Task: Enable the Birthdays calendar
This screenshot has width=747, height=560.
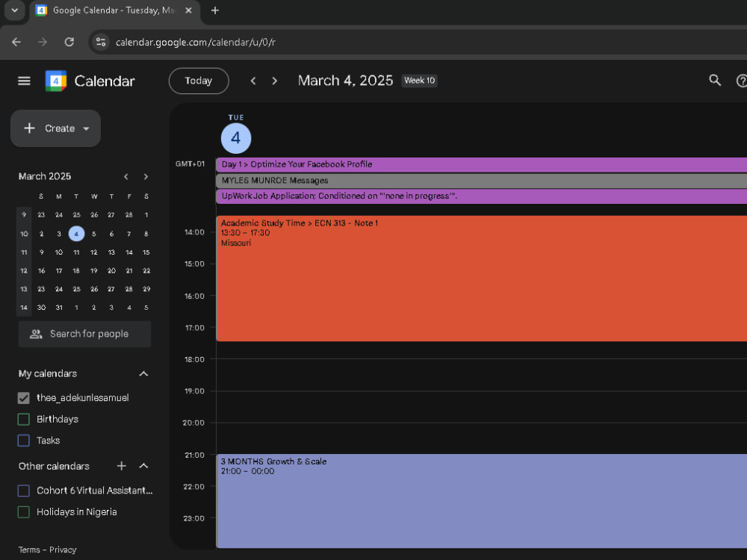Action: (23, 419)
